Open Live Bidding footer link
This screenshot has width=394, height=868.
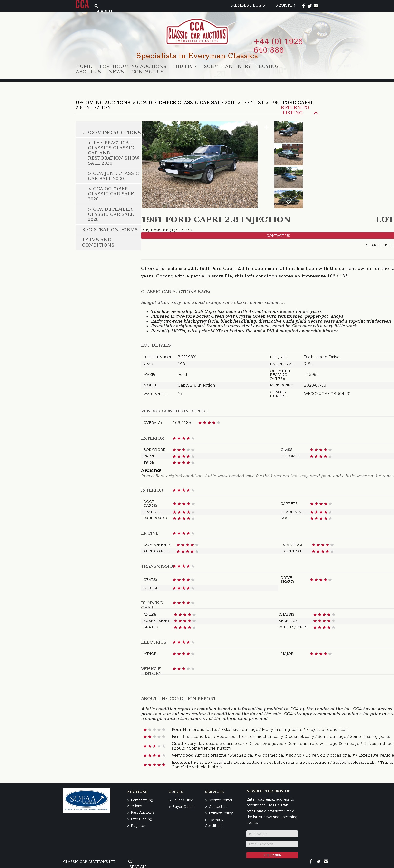coord(140,819)
